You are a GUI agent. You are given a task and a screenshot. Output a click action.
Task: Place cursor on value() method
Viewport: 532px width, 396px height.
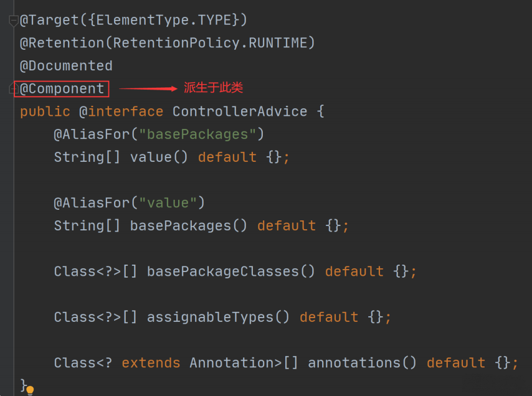tap(159, 158)
